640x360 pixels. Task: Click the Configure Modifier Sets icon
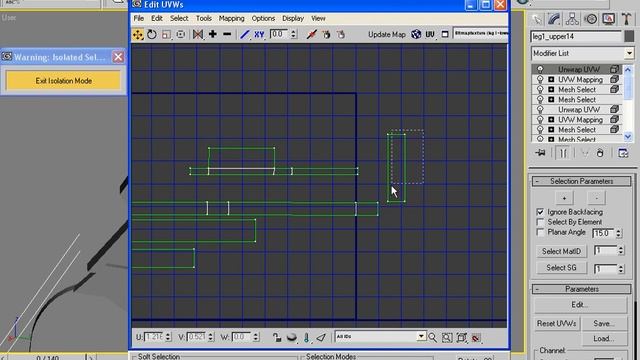[623, 153]
